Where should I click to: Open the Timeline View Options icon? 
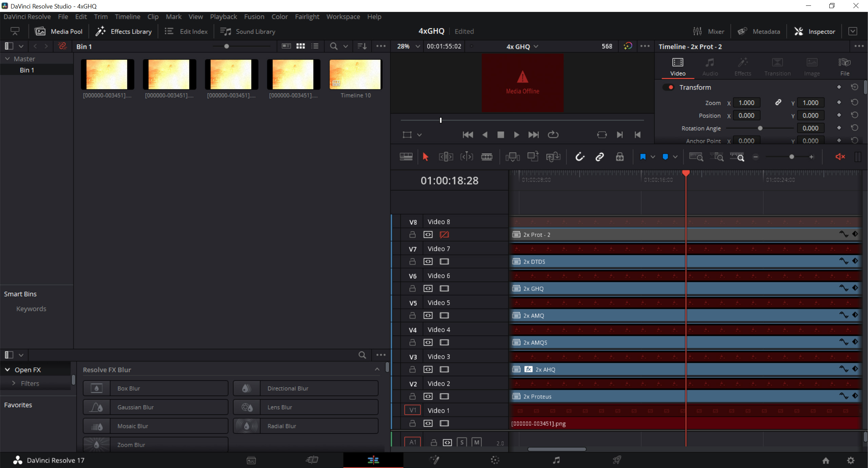pos(406,157)
